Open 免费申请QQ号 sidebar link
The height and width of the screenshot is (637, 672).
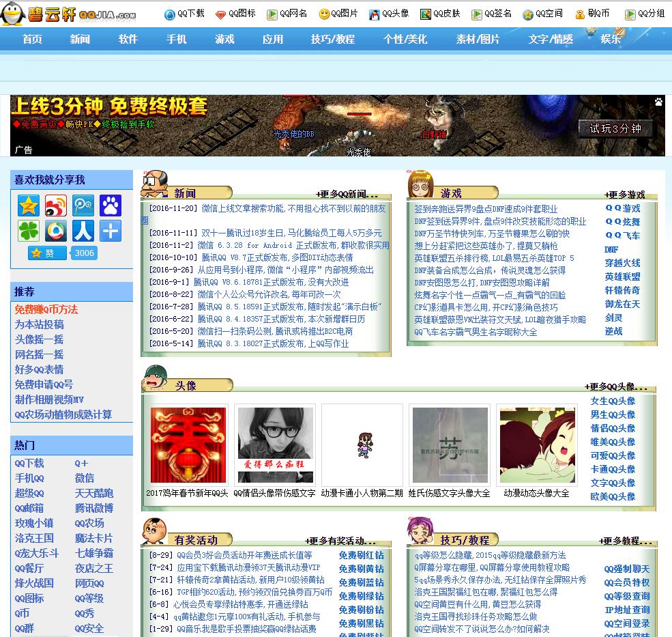click(x=44, y=384)
